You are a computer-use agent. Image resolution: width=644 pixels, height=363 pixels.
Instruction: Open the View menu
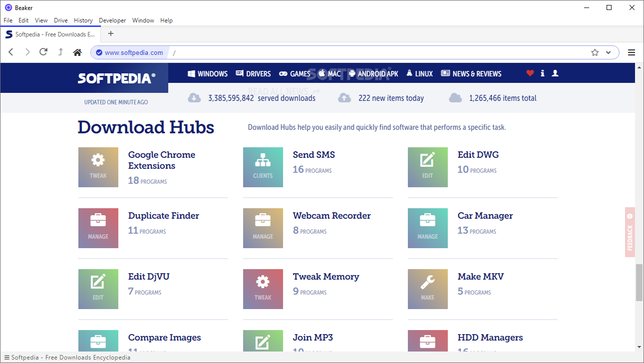click(x=41, y=20)
